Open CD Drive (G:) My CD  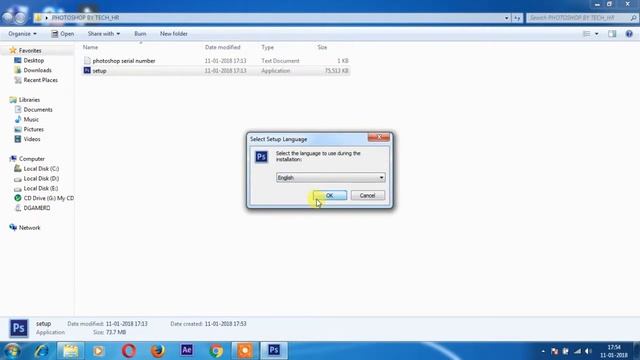tap(48, 198)
